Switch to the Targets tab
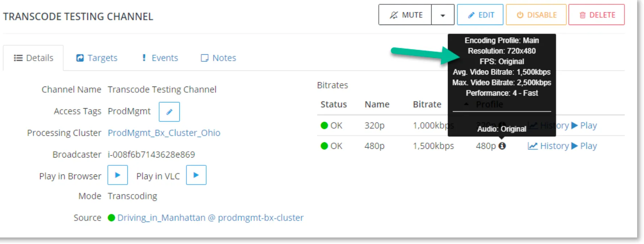 tap(97, 58)
